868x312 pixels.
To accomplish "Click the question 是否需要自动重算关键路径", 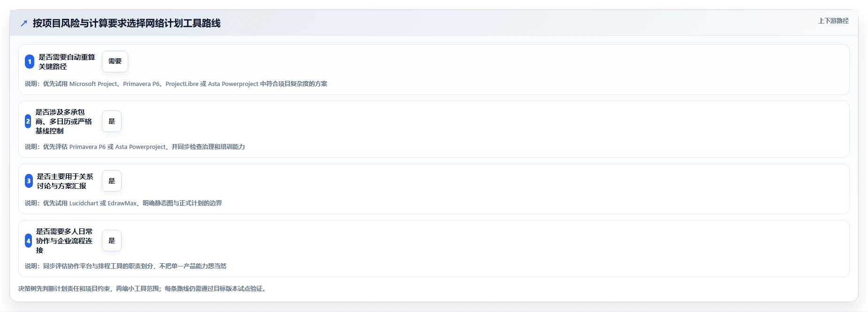I will coord(67,62).
